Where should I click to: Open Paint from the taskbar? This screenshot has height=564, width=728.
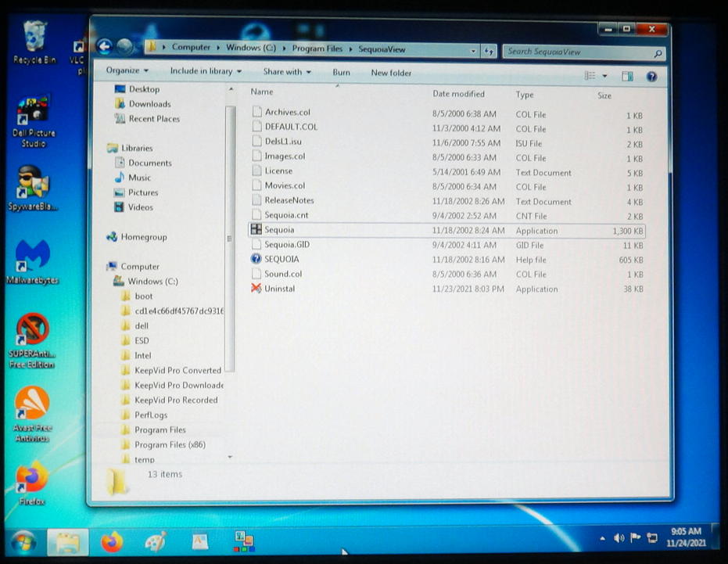tap(156, 541)
